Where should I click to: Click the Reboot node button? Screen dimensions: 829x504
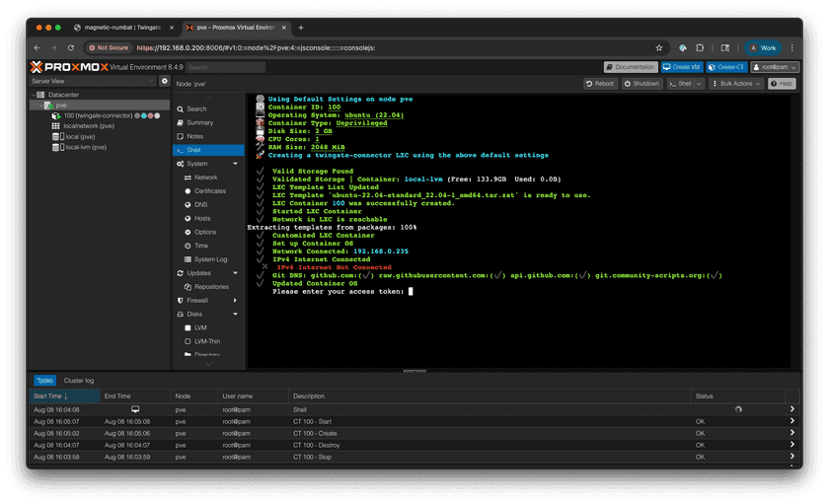(x=600, y=84)
